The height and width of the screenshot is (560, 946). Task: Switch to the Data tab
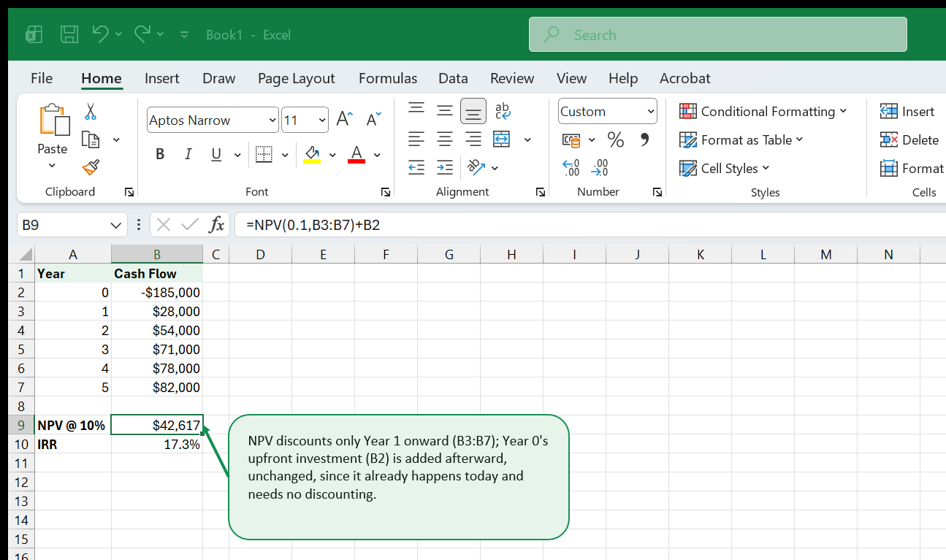click(453, 78)
